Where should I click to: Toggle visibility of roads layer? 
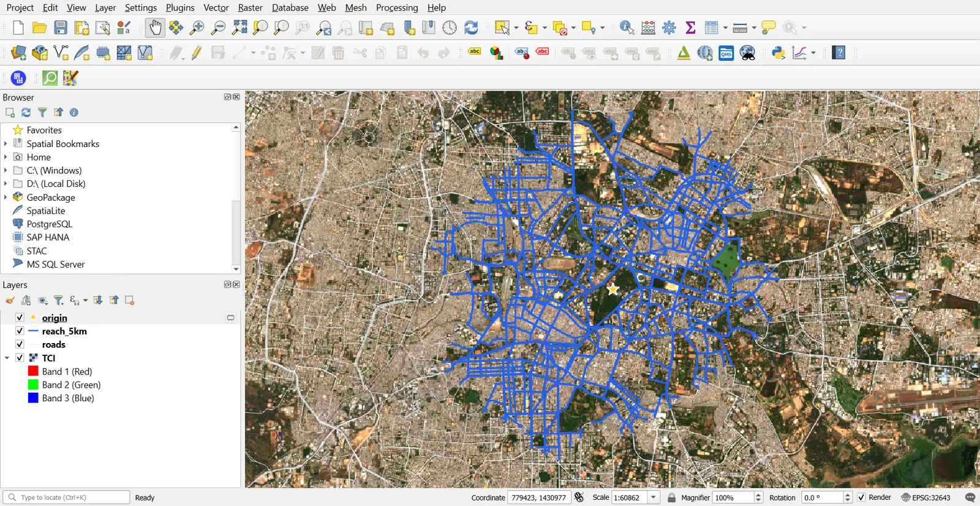point(20,344)
